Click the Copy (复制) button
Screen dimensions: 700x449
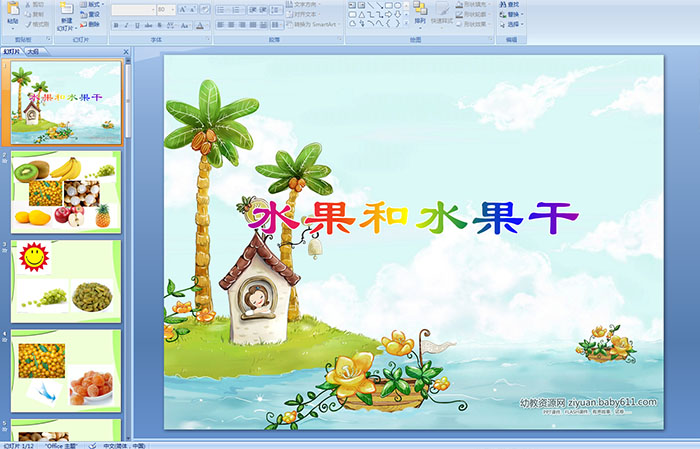[34, 14]
